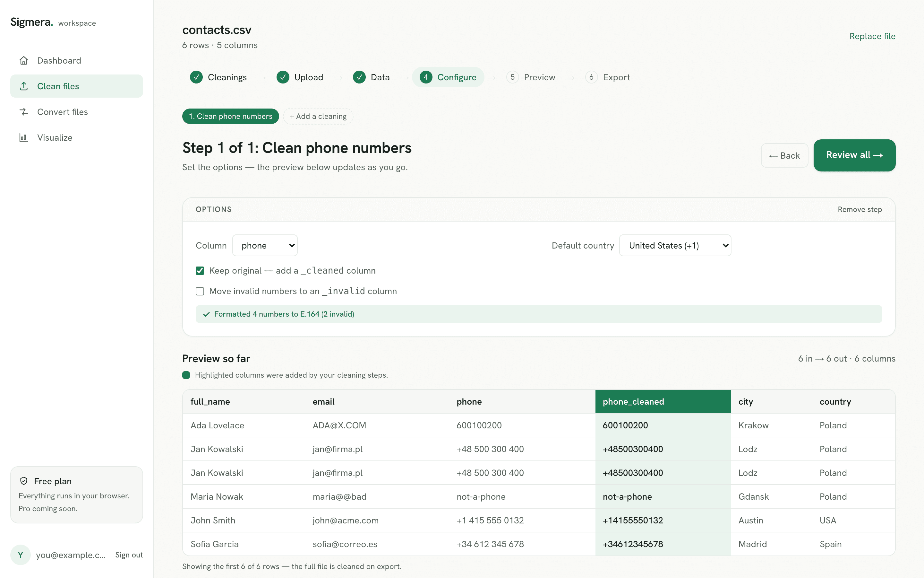This screenshot has height=578, width=924.
Task: Click the Data step checkmark icon
Action: (x=359, y=77)
